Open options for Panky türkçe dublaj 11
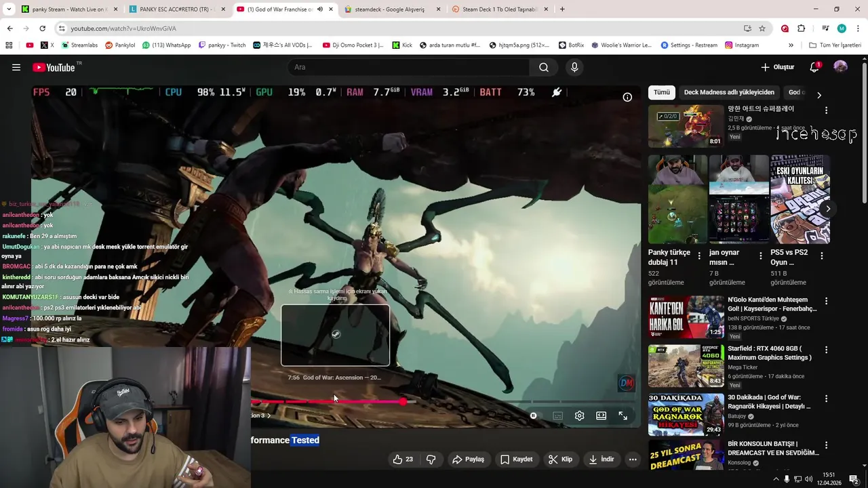Viewport: 868px width, 488px height. (699, 256)
